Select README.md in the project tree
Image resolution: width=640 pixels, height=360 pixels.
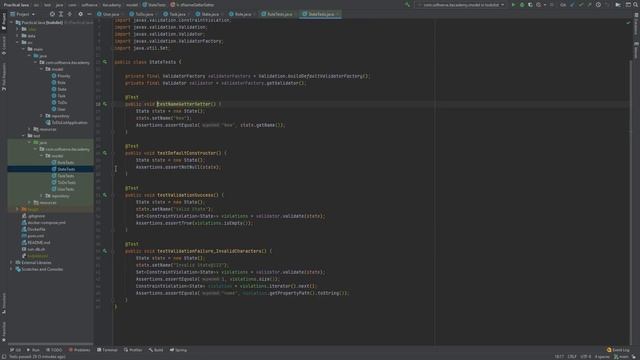tap(36, 242)
